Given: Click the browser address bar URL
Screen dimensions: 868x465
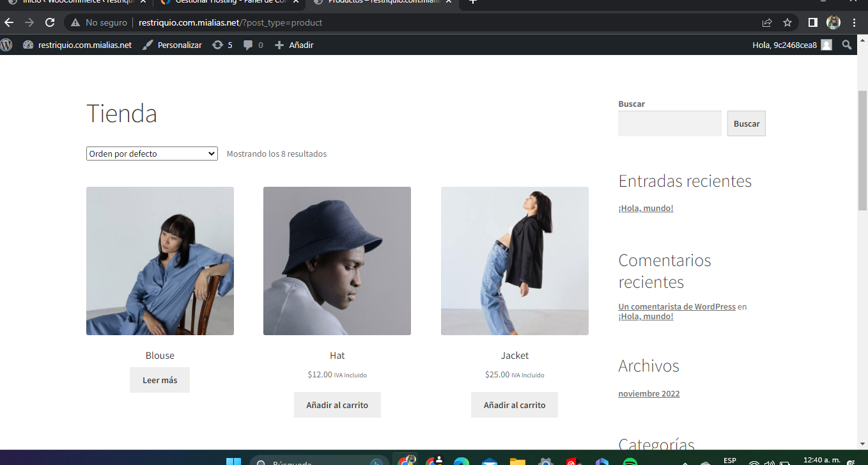Looking at the screenshot, I should (230, 22).
